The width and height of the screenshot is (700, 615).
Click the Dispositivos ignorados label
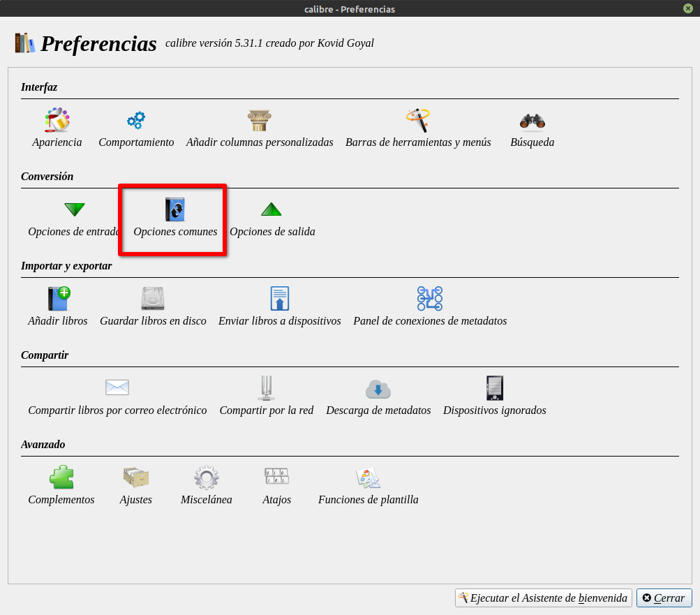click(495, 410)
